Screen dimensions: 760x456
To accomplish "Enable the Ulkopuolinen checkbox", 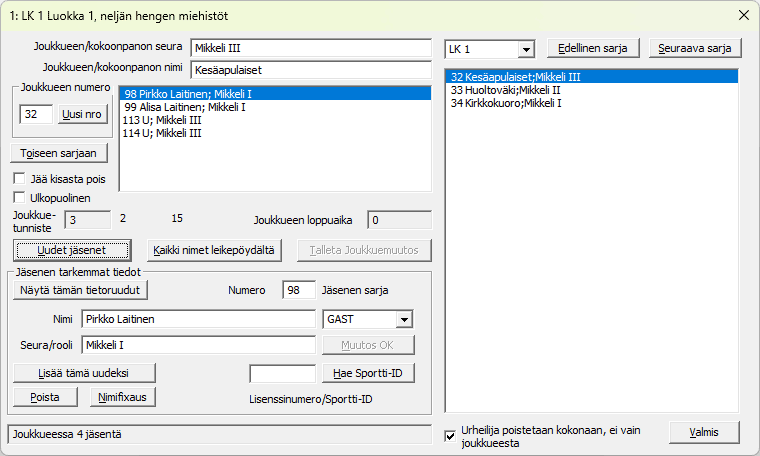I will [x=21, y=197].
